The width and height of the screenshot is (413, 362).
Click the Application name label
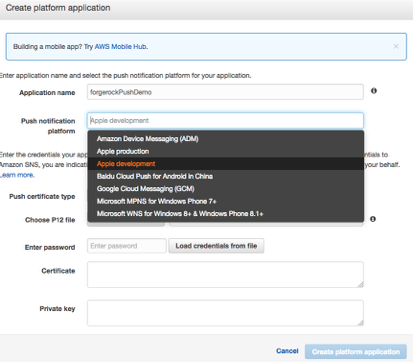[47, 93]
